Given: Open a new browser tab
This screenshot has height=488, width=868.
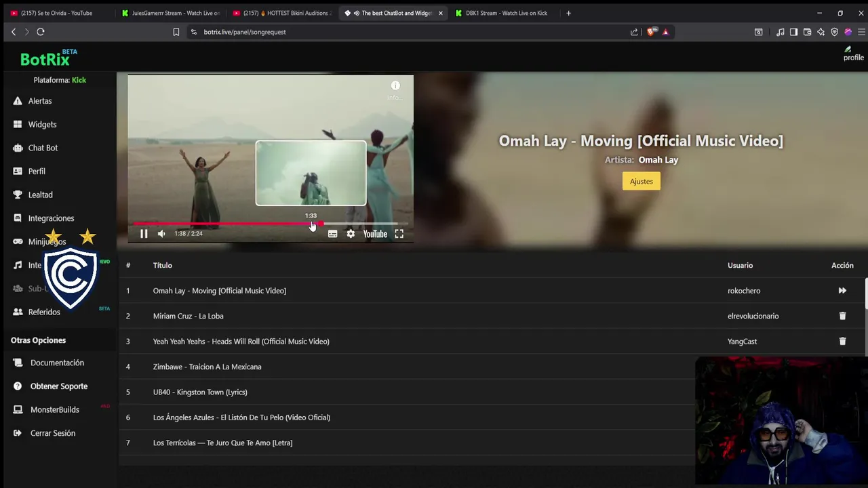Looking at the screenshot, I should pos(568,13).
